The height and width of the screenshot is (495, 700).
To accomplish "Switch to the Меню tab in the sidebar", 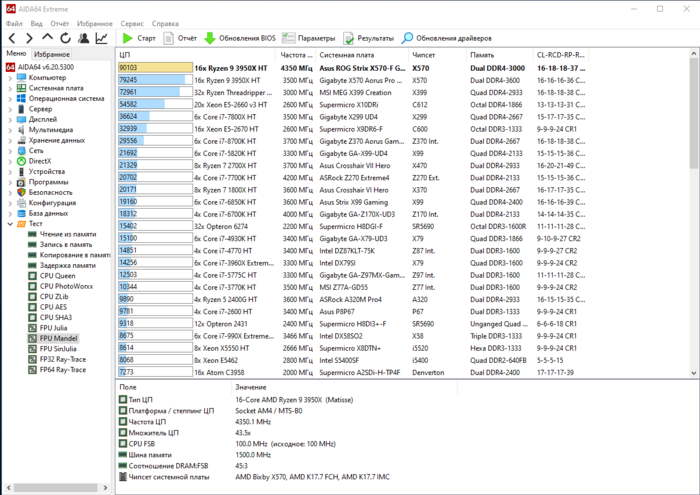I will pyautogui.click(x=17, y=54).
